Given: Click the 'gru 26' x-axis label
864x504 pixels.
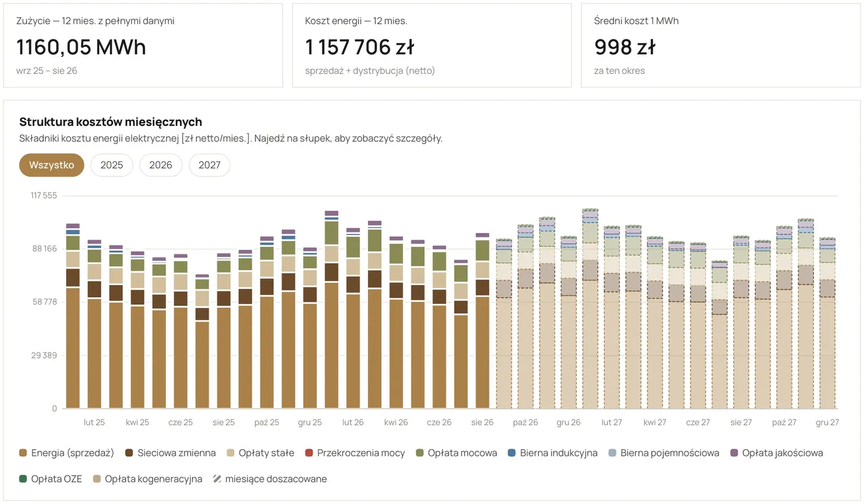Looking at the screenshot, I should pyautogui.click(x=568, y=423).
